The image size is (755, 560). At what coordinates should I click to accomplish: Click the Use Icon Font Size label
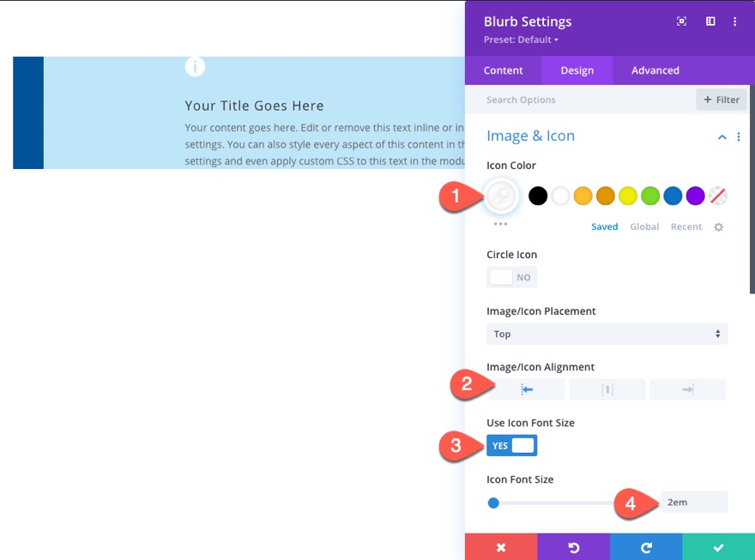point(530,423)
